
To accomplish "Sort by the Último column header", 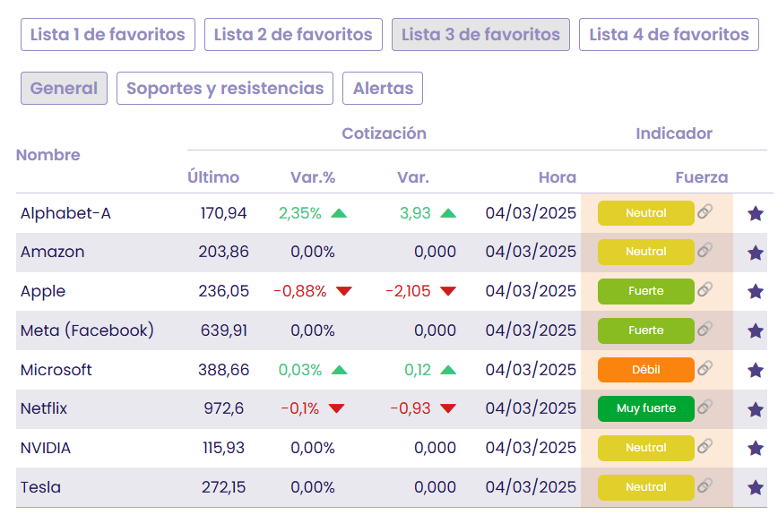I will tap(213, 177).
